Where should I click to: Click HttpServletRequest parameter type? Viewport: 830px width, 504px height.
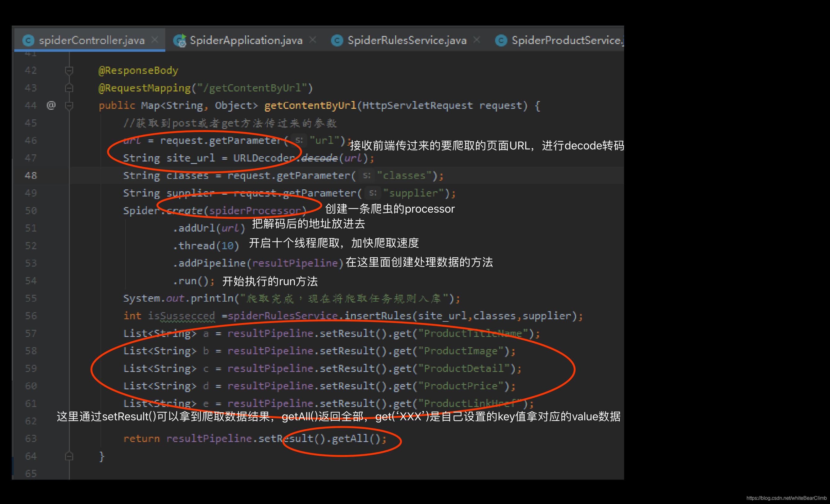417,105
